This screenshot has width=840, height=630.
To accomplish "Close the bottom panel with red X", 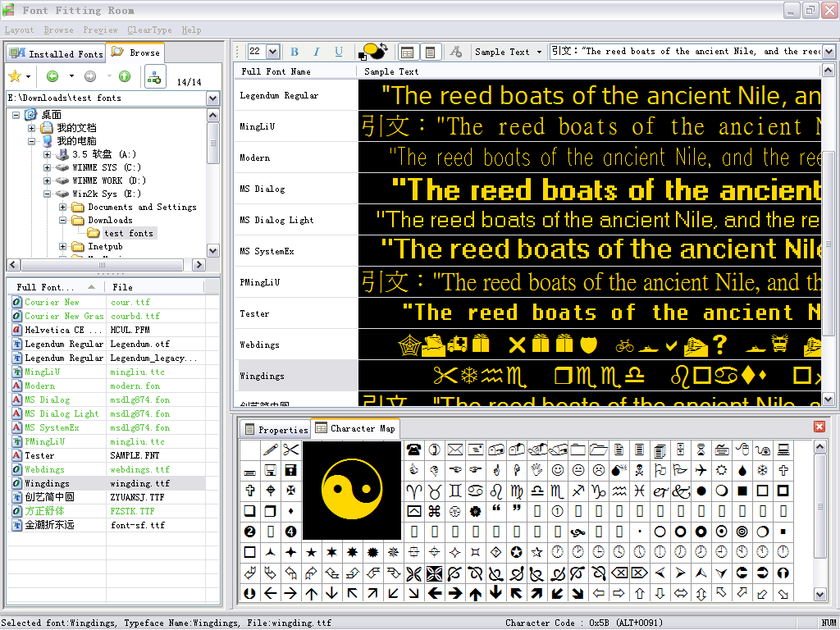I will tap(819, 427).
